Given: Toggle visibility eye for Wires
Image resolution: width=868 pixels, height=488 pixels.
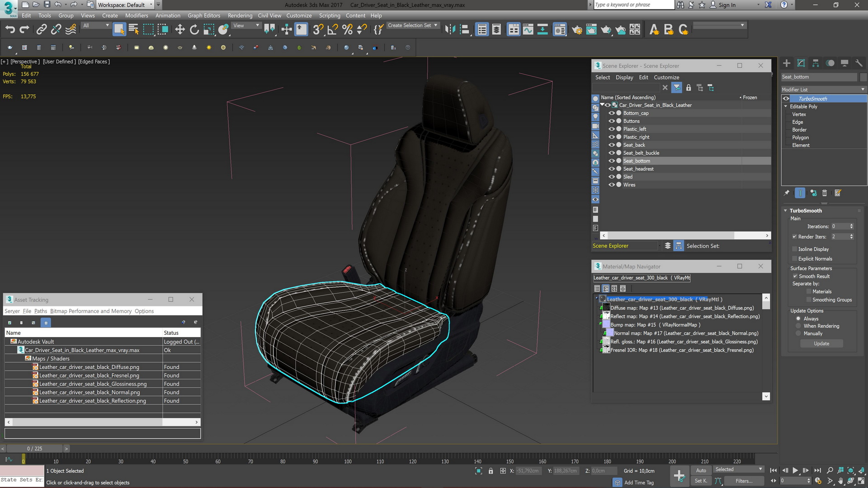Looking at the screenshot, I should (x=612, y=185).
